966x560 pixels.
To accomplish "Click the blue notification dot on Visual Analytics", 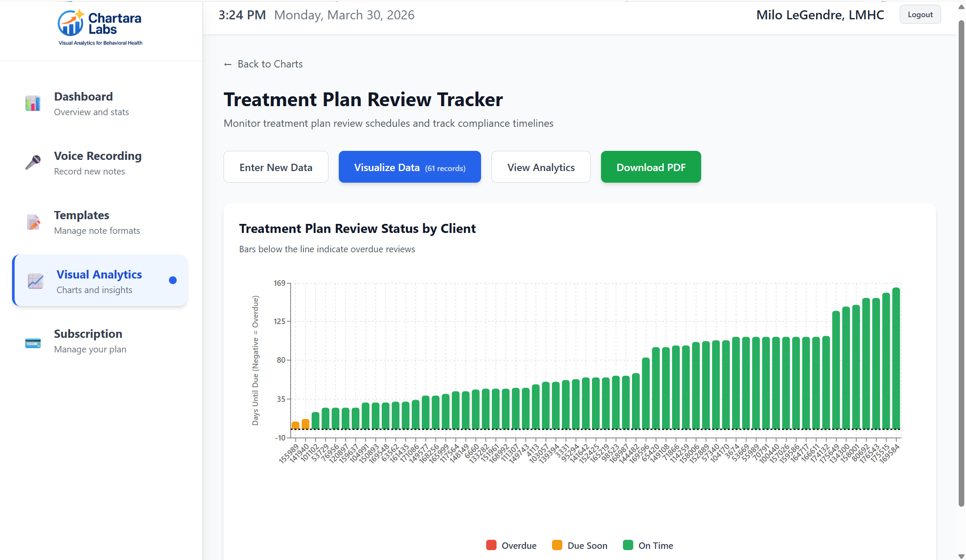I will (x=173, y=280).
